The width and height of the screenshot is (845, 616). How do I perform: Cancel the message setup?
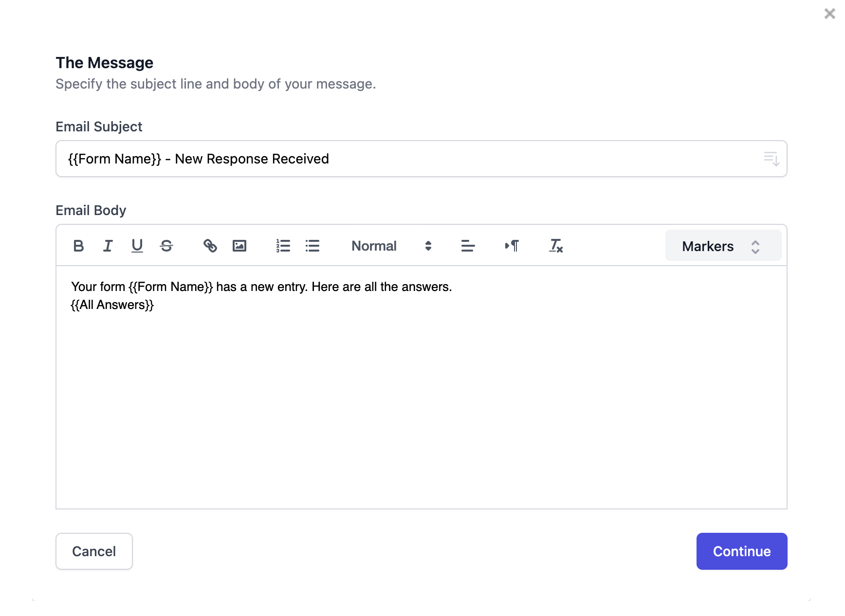pyautogui.click(x=94, y=551)
